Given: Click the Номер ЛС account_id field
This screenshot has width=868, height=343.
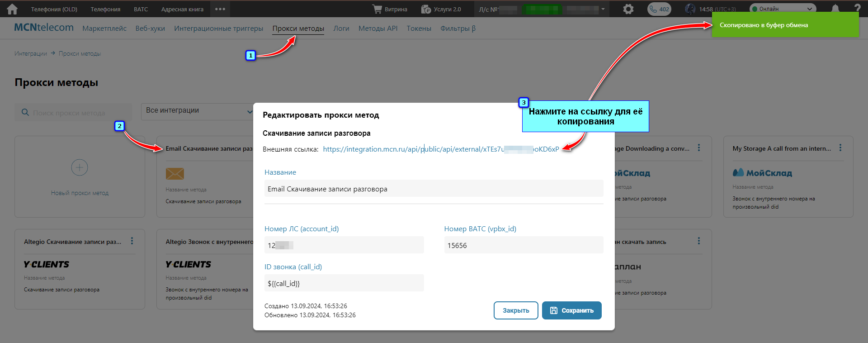Looking at the screenshot, I should point(344,245).
